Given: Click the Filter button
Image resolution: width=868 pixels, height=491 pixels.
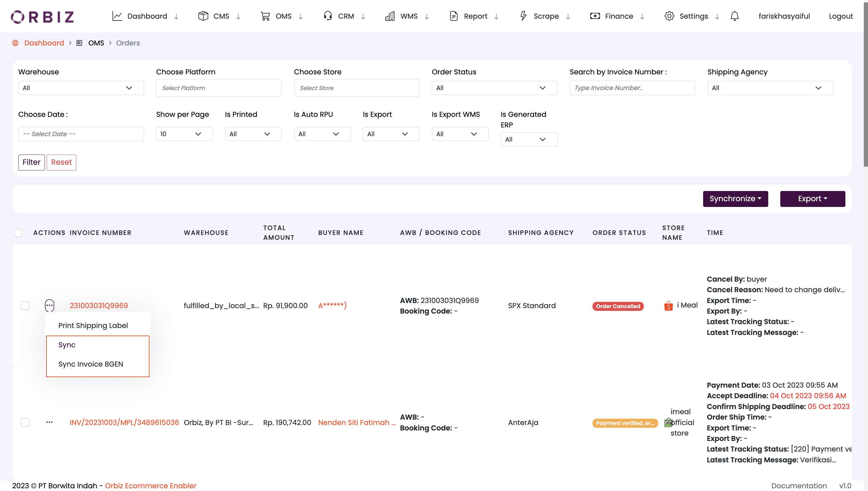Looking at the screenshot, I should coord(31,163).
